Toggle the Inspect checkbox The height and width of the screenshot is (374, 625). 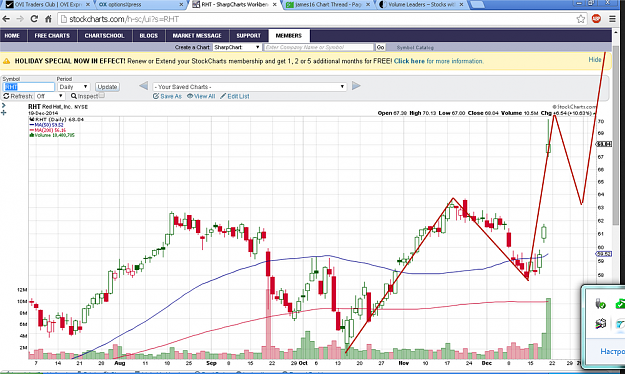pos(102,95)
